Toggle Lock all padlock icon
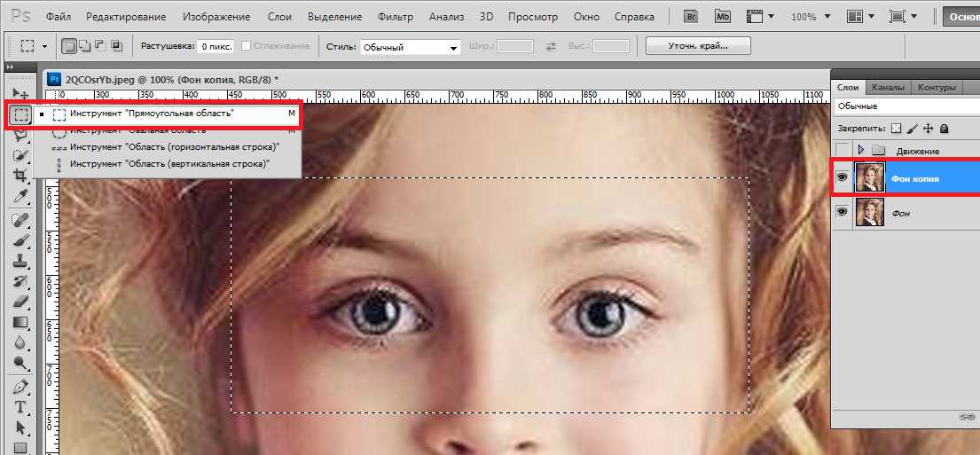 944,128
